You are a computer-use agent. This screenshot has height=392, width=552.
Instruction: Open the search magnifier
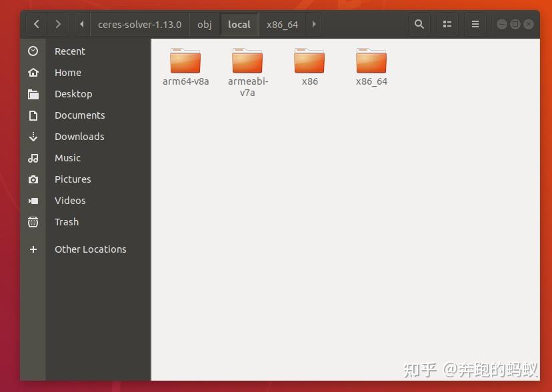419,24
